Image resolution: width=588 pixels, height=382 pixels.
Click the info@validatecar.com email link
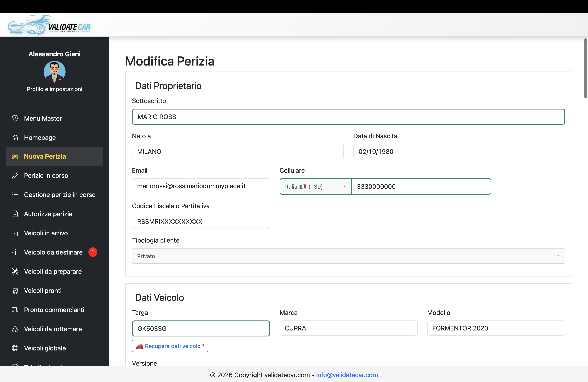pos(347,375)
